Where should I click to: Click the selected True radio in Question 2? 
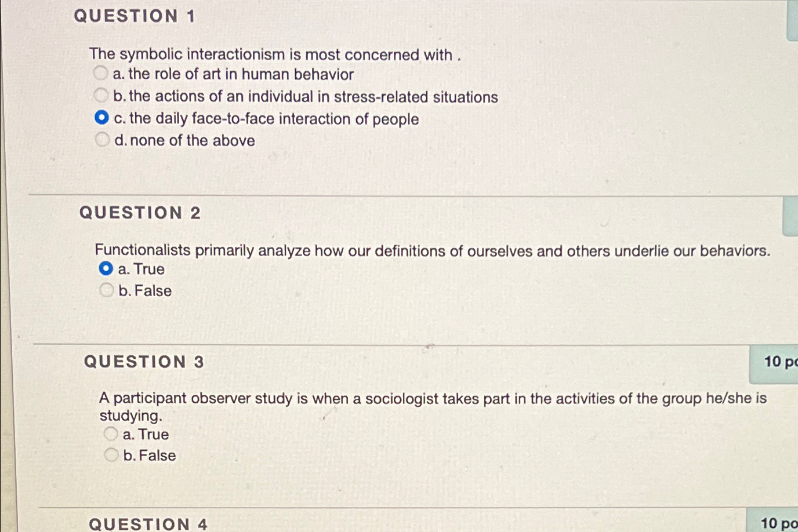tap(107, 267)
